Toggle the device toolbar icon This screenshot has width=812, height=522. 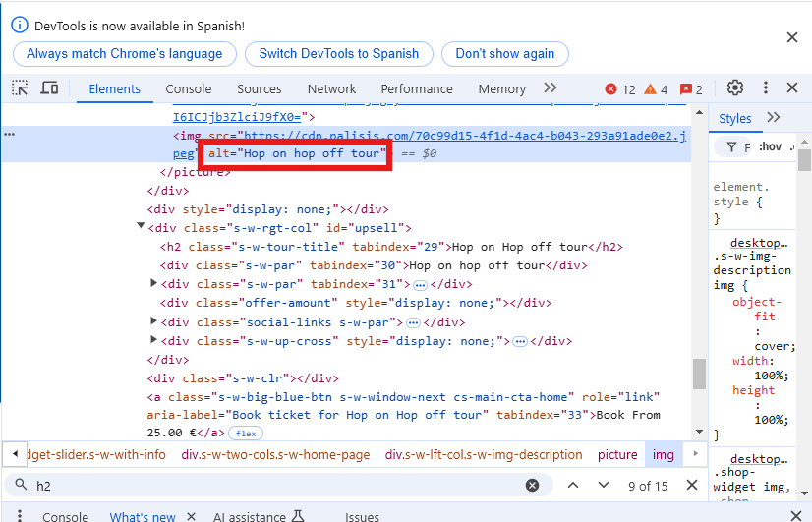tap(49, 88)
